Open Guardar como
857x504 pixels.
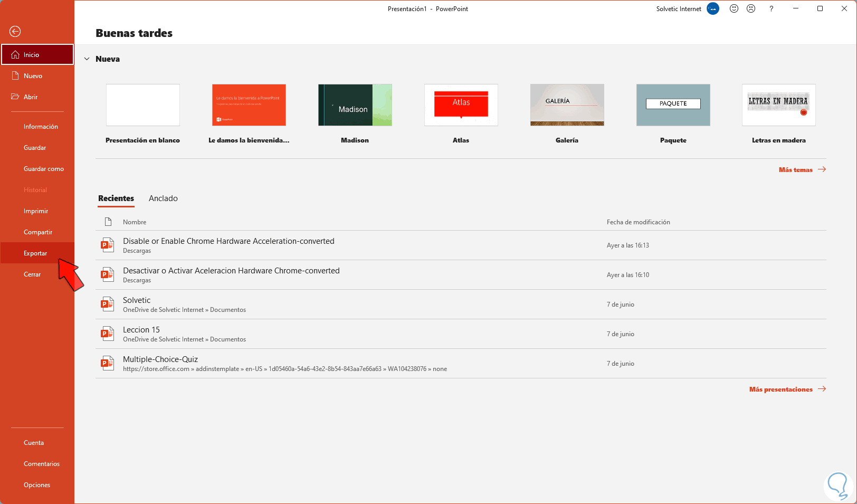tap(37, 169)
